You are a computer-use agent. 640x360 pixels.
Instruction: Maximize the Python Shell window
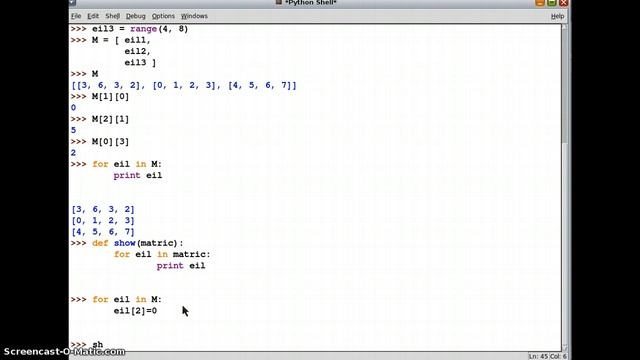point(551,2)
